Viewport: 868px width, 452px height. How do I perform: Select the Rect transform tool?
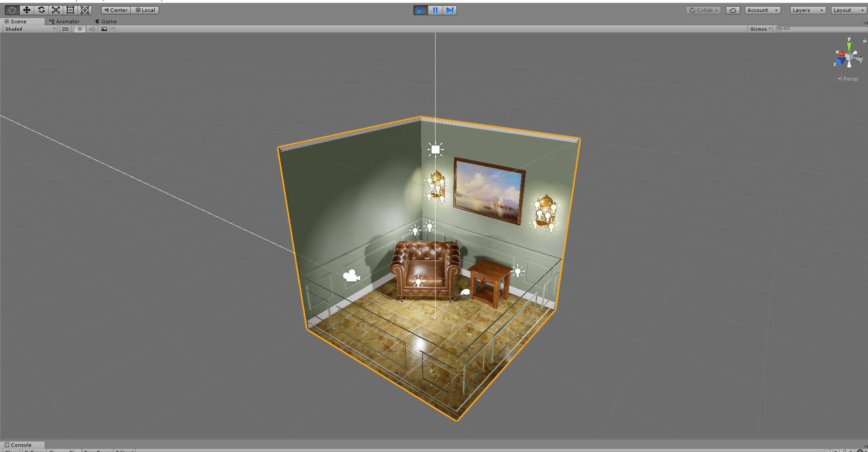pyautogui.click(x=70, y=10)
